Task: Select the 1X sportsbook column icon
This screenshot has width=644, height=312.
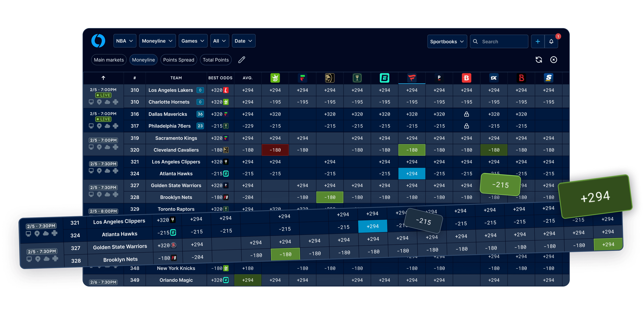Action: [494, 78]
